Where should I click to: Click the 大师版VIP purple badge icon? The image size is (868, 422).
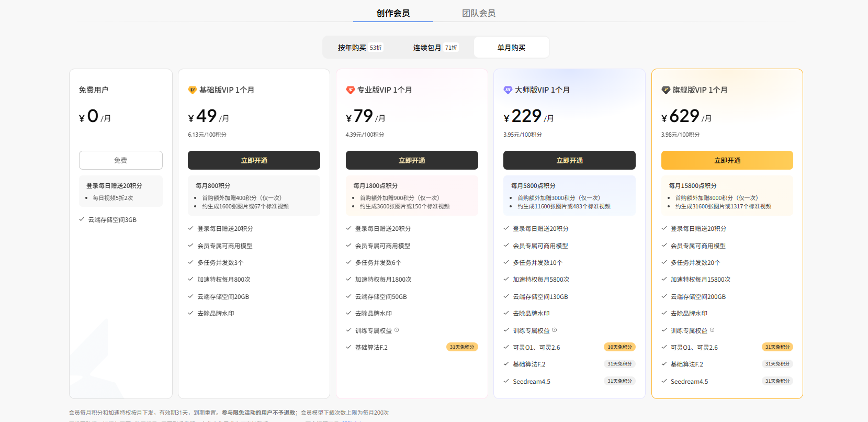tap(508, 90)
